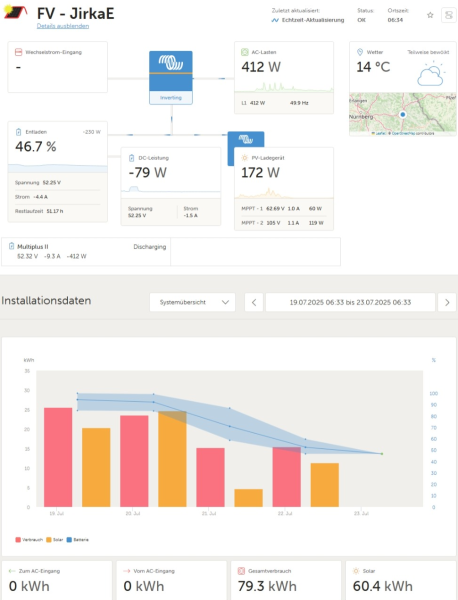Viewport: 458px width, 600px height.
Task: Click the PV-Ladegerät sun icon
Action: 244,158
